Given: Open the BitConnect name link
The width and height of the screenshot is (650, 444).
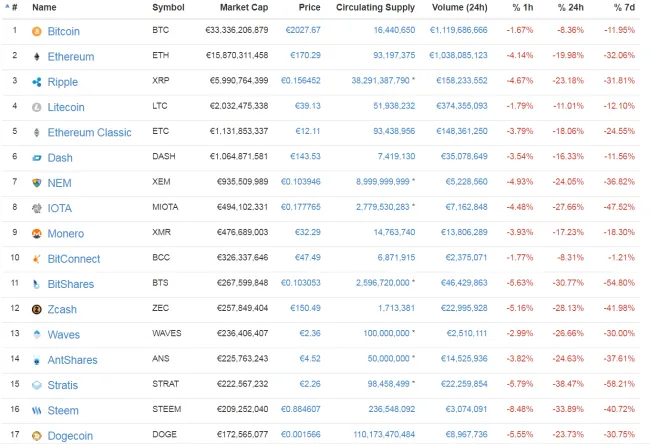Looking at the screenshot, I should pyautogui.click(x=73, y=259).
